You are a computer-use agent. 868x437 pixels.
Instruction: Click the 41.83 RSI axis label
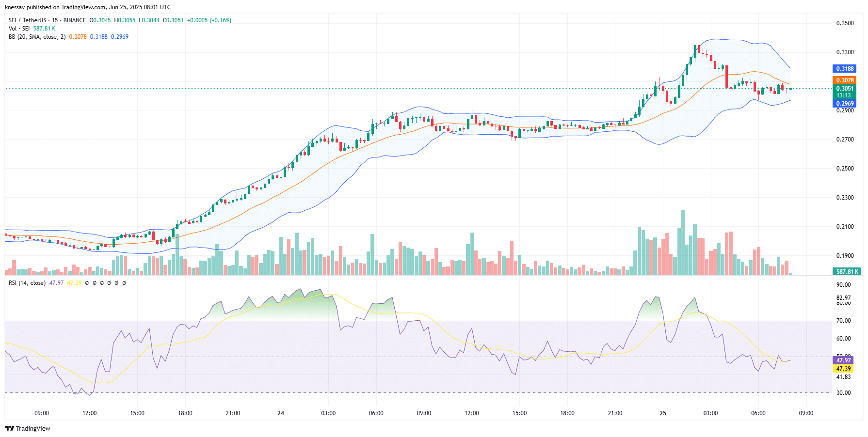pos(843,377)
